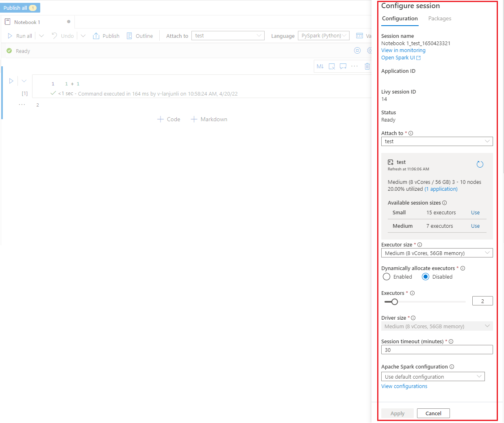Open more cell actions ellipsis

[354, 66]
